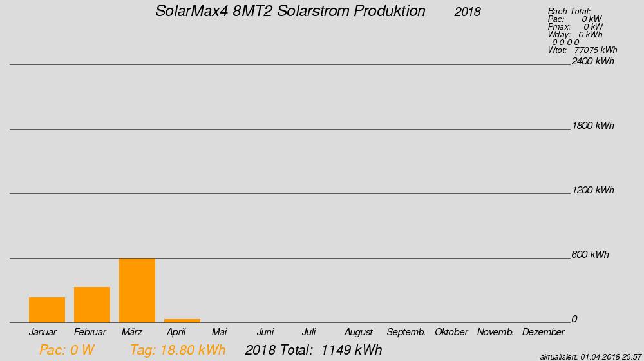Click the März production bar
The height and width of the screenshot is (361, 644).
coord(137,290)
